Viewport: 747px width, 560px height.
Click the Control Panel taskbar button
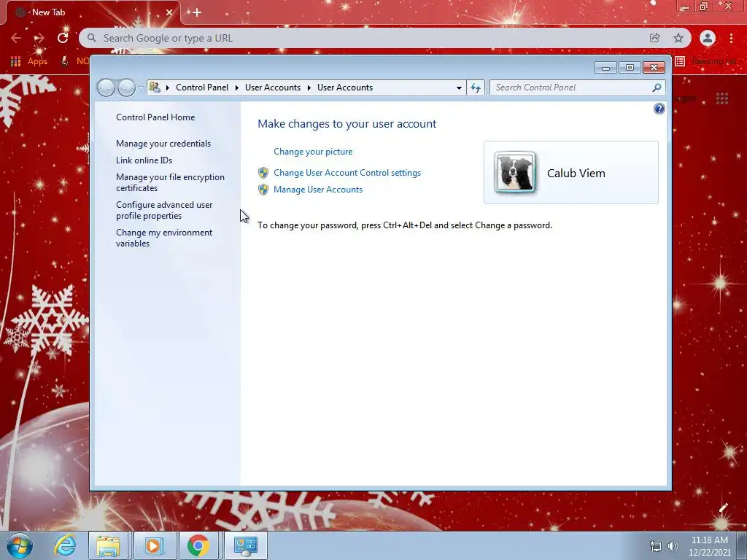click(245, 545)
